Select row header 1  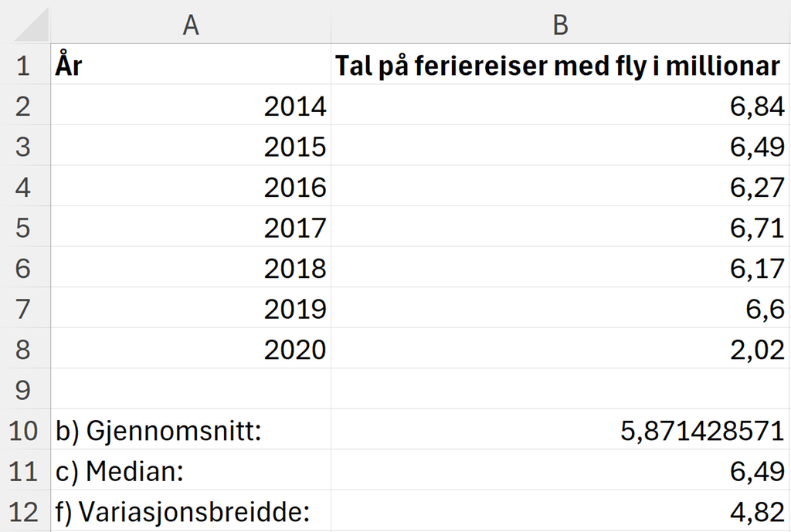pyautogui.click(x=25, y=66)
